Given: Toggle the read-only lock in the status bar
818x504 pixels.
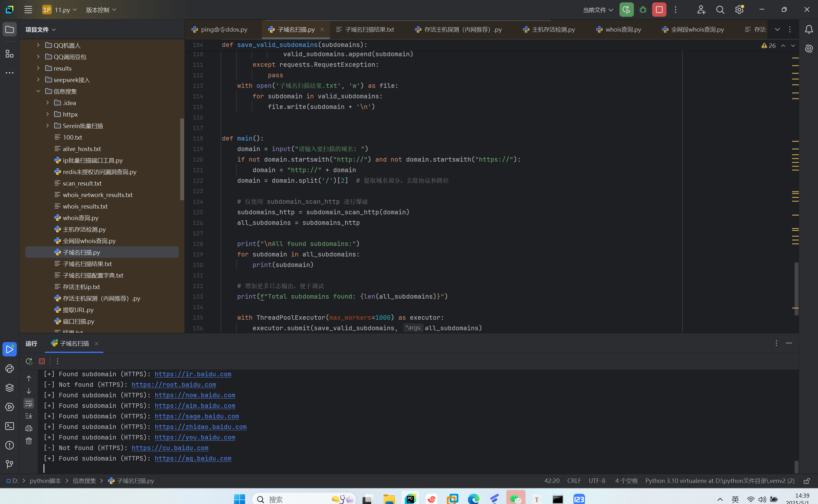Looking at the screenshot, I should [806, 481].
